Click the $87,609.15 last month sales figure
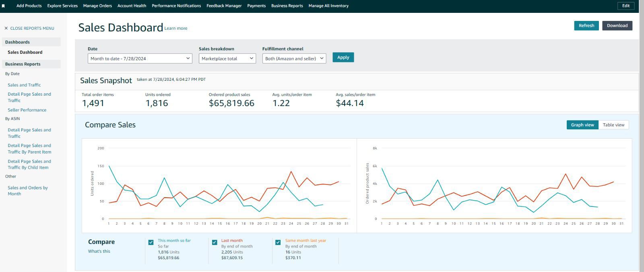 pyautogui.click(x=232, y=258)
